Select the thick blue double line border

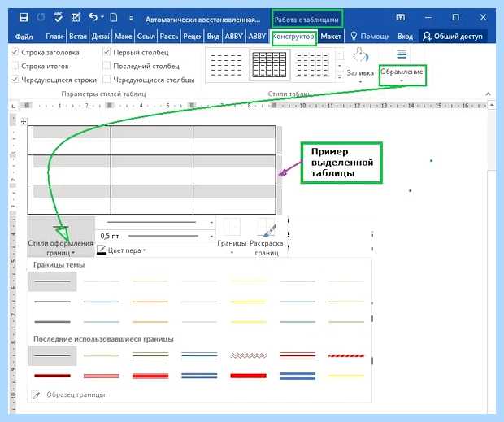pos(298,376)
